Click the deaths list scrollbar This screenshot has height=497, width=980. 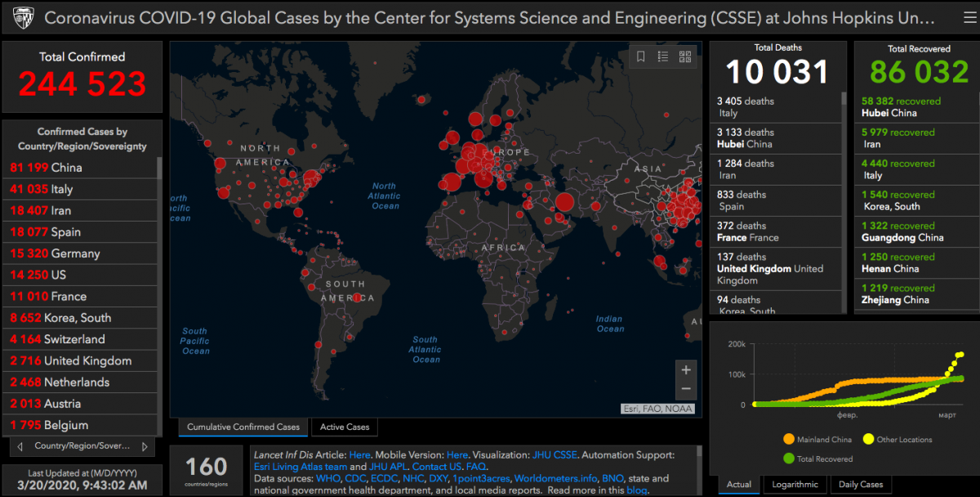point(844,201)
